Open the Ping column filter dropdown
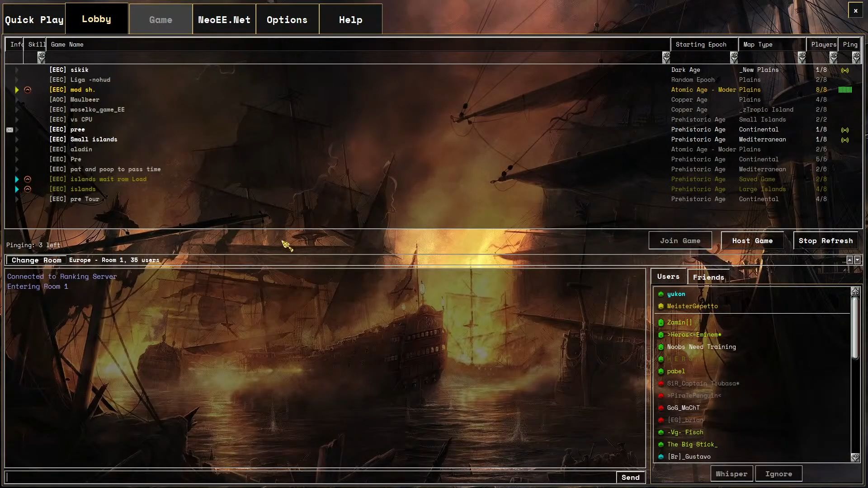The width and height of the screenshot is (868, 488). coord(856,57)
